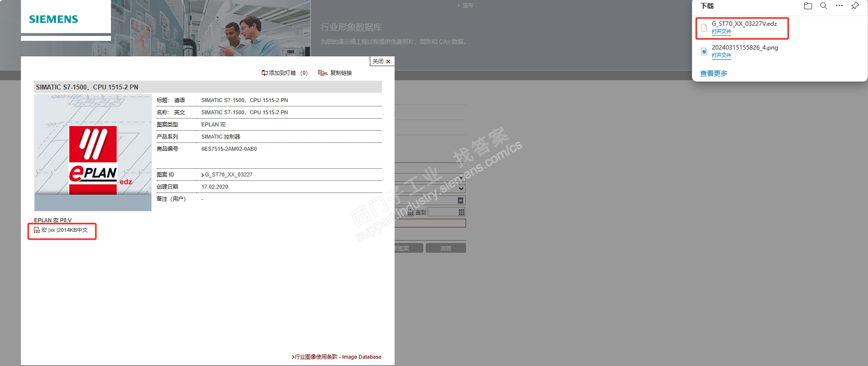868x366 pixels.
Task: Click the Siemens logo
Action: point(54,19)
